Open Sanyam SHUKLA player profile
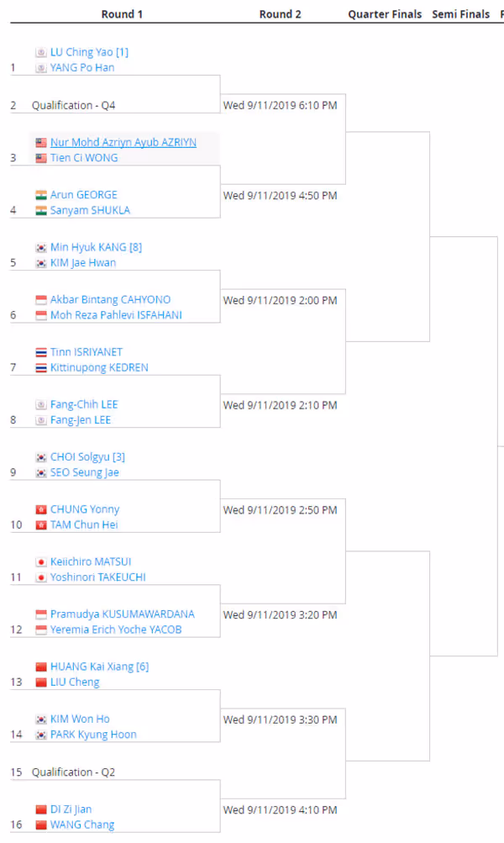This screenshot has height=843, width=504. point(90,210)
